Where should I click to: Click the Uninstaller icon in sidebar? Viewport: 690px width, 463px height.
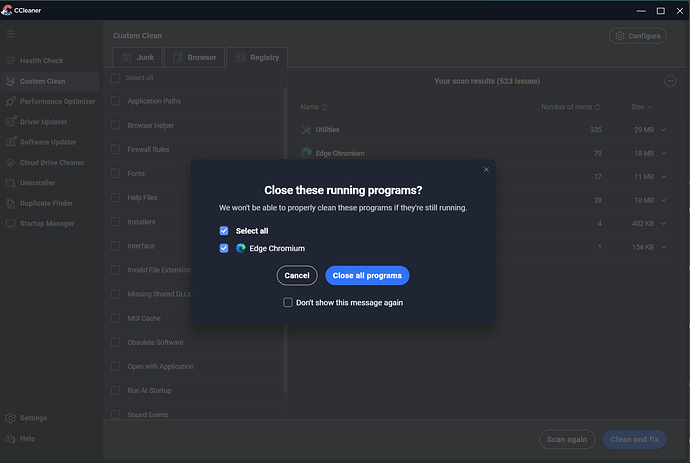tap(11, 183)
